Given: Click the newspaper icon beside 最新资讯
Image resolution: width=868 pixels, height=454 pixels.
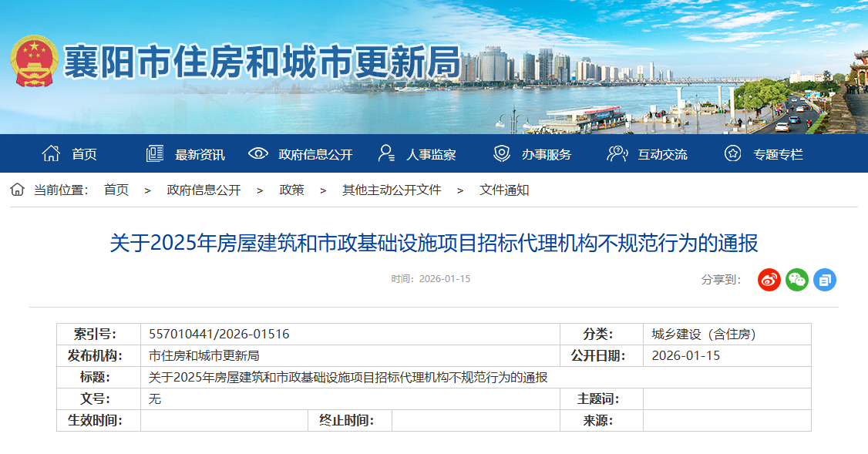Looking at the screenshot, I should click(x=155, y=153).
